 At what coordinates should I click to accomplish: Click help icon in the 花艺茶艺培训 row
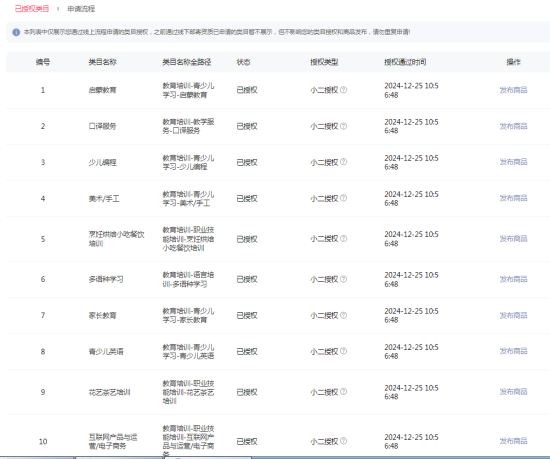344,392
